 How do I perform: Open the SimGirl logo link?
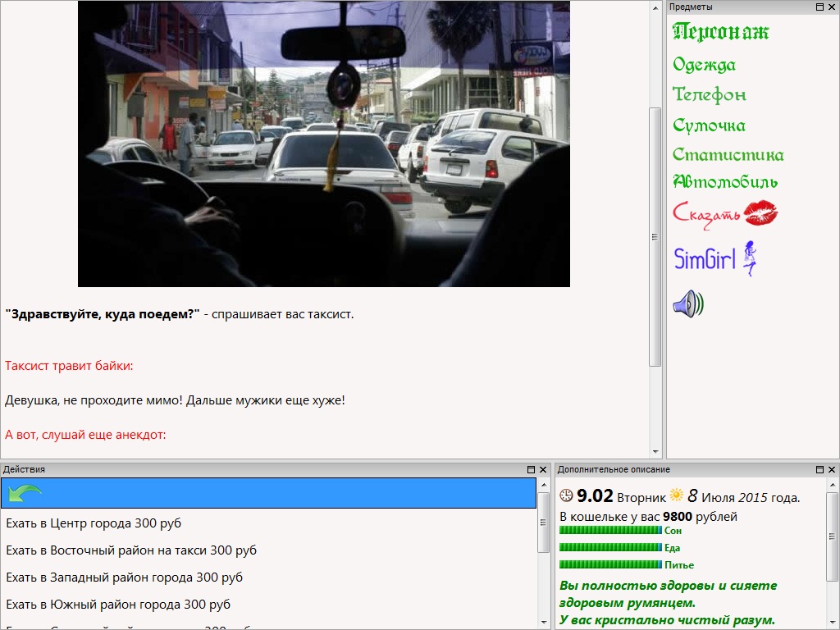[714, 258]
